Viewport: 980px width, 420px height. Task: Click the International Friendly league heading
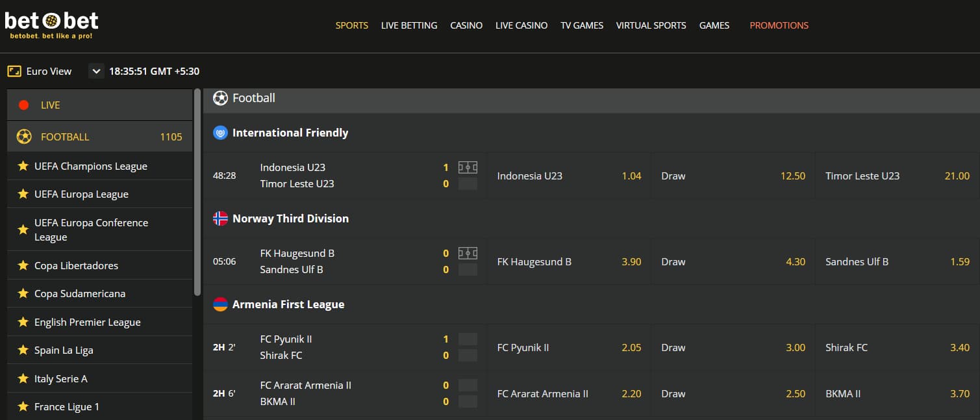tap(290, 133)
